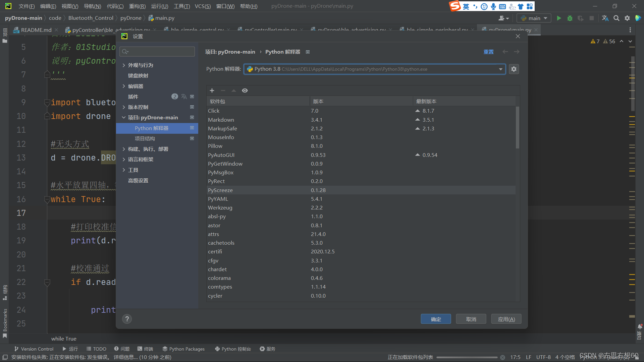Viewport: 644px width, 362px height.
Task: Collapse 项目: pyDrone-main tree node
Action: coord(124,118)
